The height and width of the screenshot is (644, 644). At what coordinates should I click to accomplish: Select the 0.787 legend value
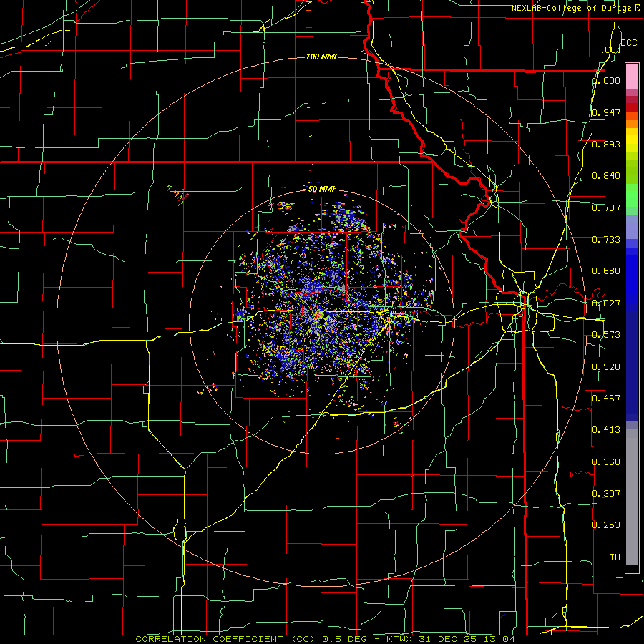coord(606,208)
